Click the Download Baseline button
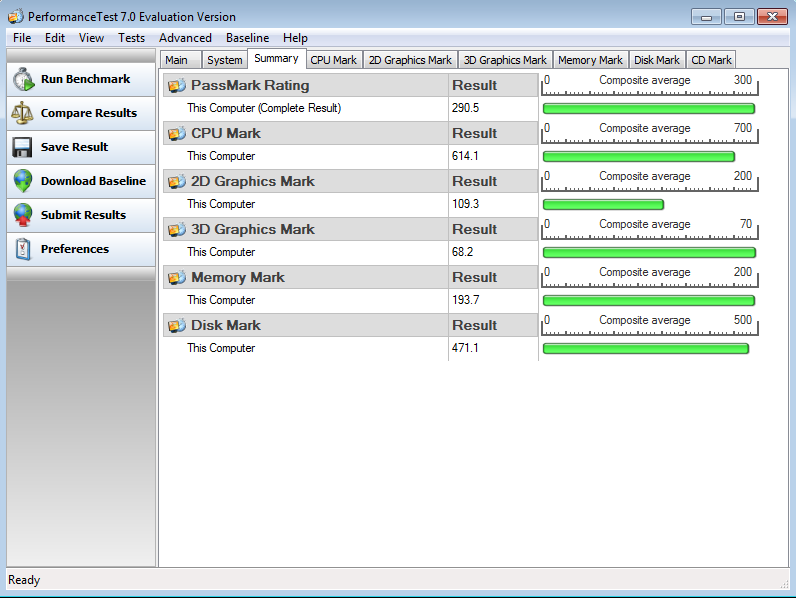 [81, 181]
